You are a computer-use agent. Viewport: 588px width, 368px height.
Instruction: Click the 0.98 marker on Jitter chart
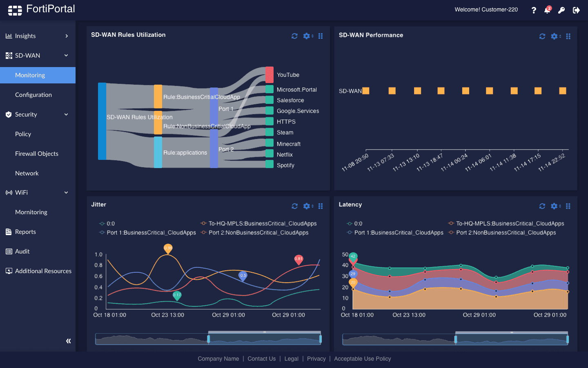coord(168,249)
